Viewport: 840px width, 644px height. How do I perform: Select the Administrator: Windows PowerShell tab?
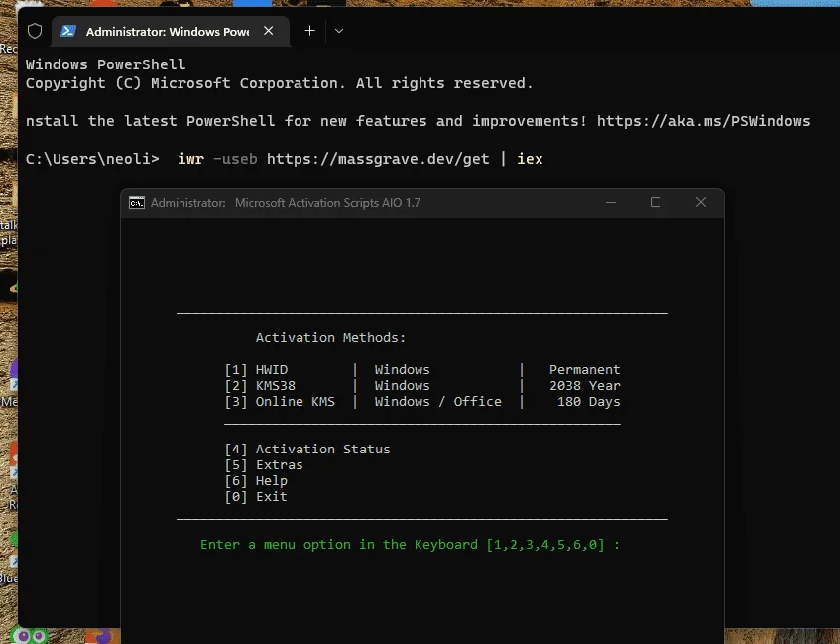pyautogui.click(x=171, y=31)
